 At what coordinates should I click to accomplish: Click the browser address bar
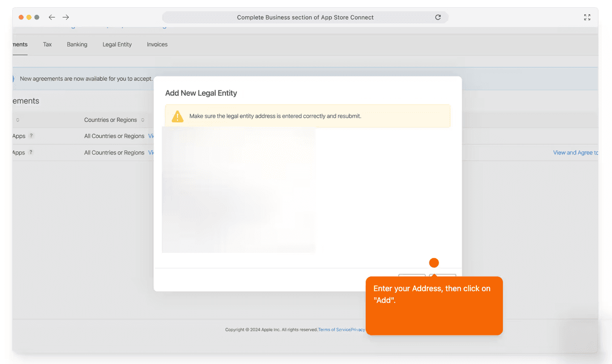(x=305, y=17)
